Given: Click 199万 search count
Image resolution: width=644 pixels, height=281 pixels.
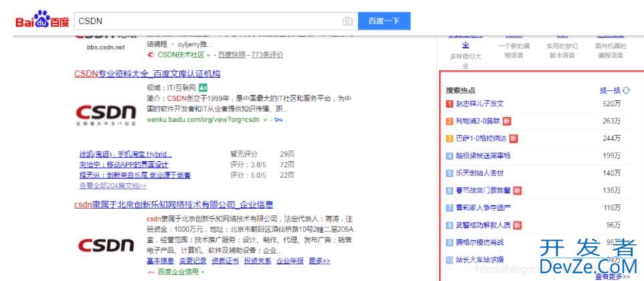Looking at the screenshot, I should (x=612, y=156).
